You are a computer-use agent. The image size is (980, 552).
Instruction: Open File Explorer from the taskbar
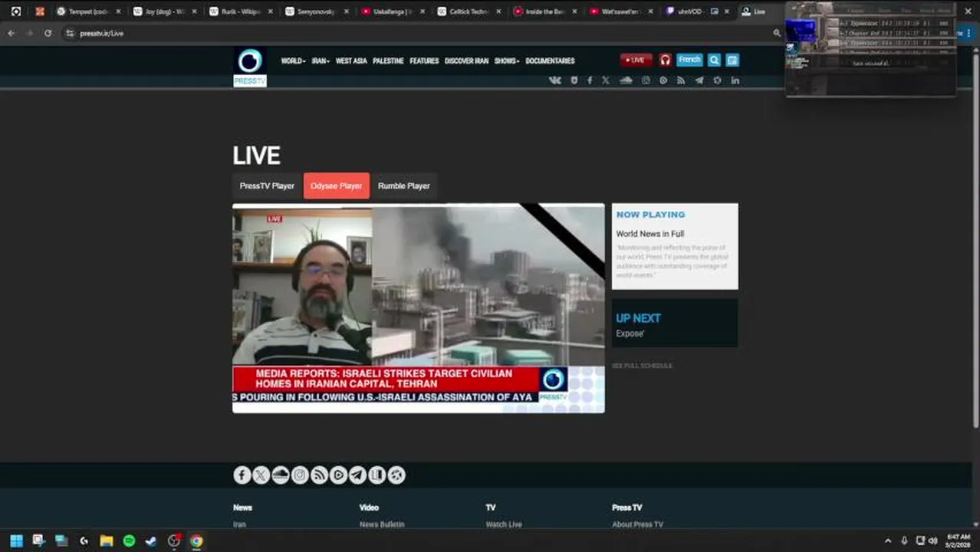tap(107, 540)
